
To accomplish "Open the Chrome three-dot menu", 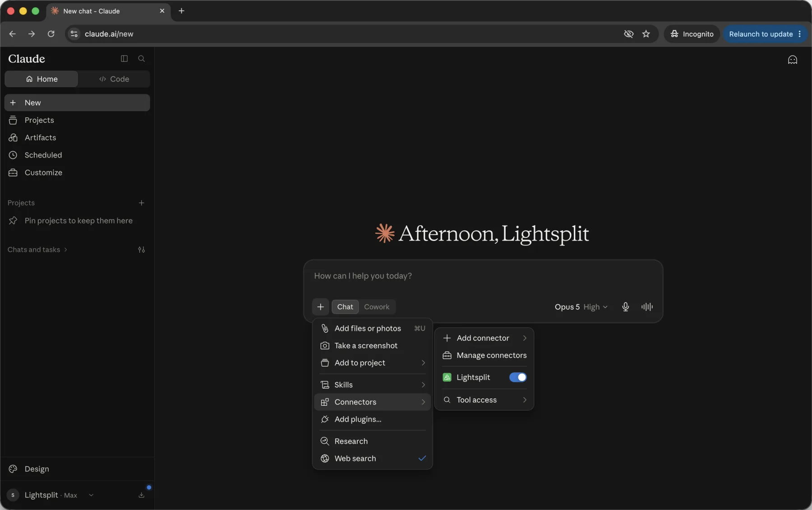I will point(799,34).
